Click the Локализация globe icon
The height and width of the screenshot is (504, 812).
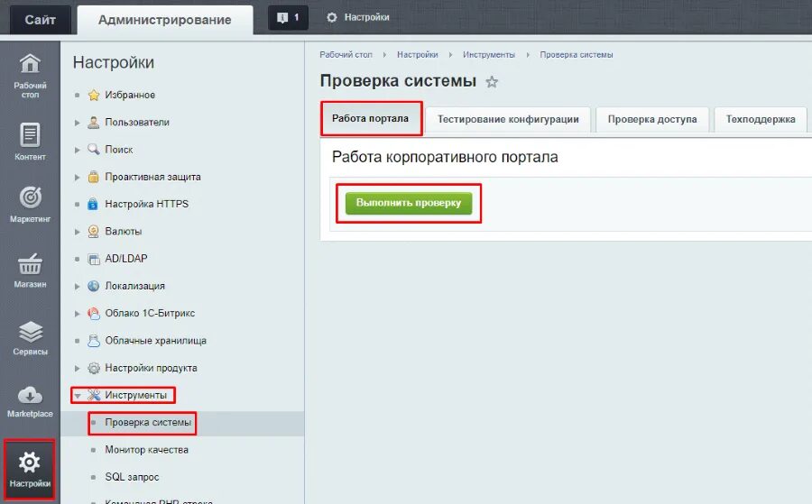93,286
